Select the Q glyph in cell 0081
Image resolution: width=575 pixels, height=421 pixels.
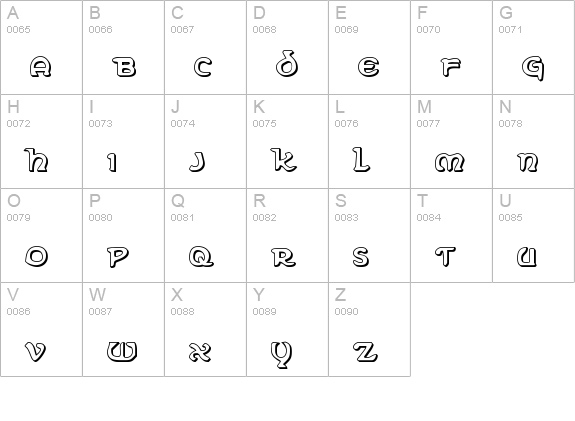click(201, 256)
